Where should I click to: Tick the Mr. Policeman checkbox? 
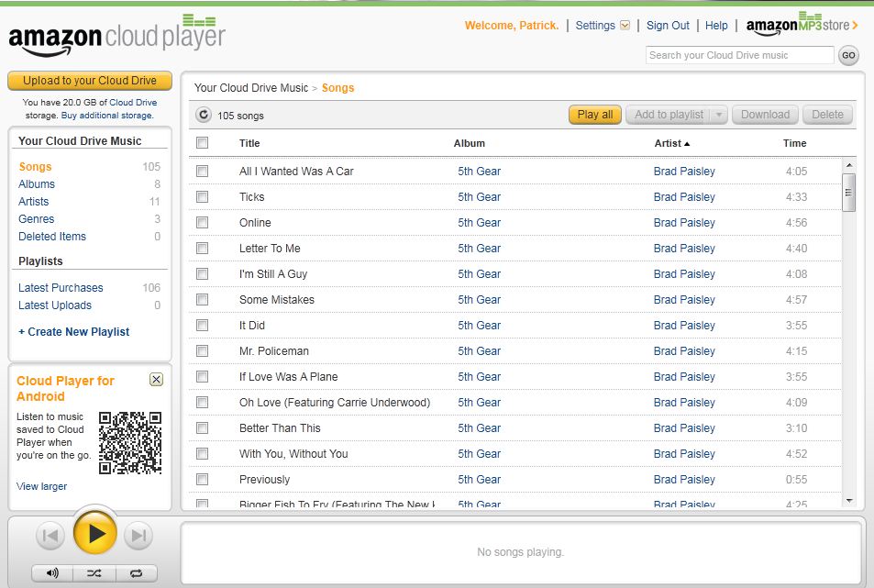tap(203, 350)
